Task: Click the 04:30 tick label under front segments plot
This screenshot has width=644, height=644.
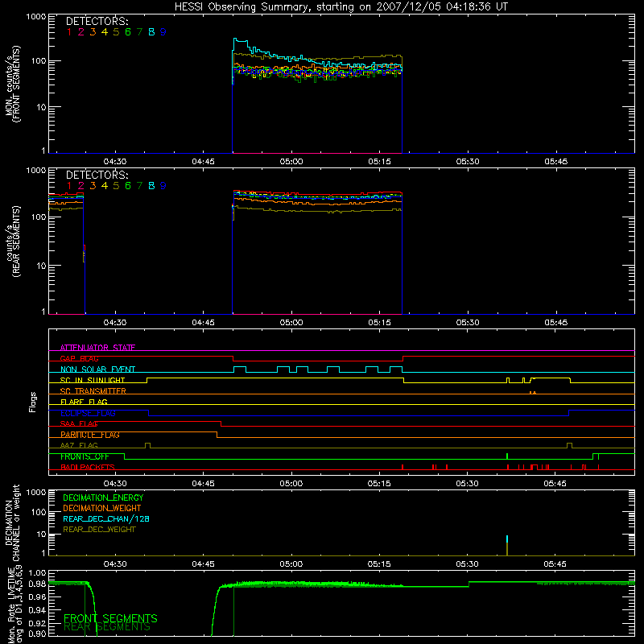Action: coord(114,162)
